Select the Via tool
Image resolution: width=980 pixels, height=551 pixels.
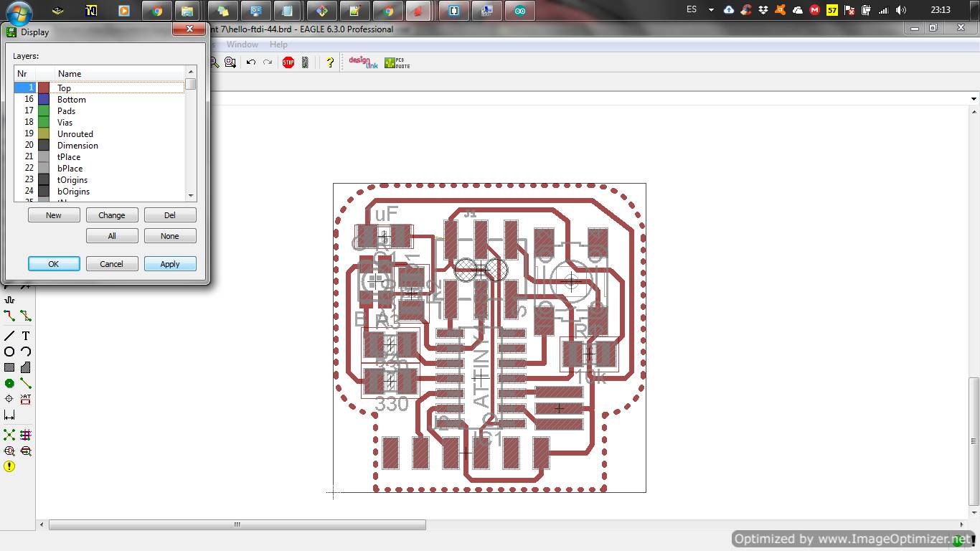[9, 383]
